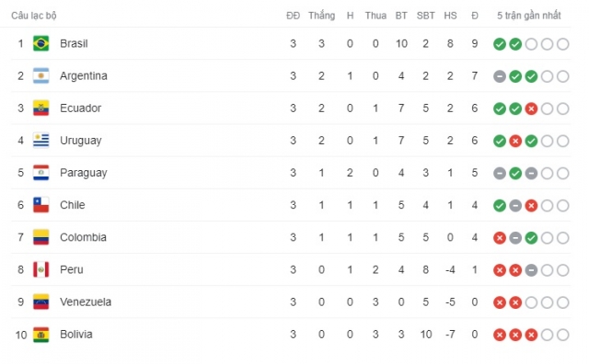The height and width of the screenshot is (364, 589).
Task: Click the Brasil flag icon
Action: [x=40, y=43]
